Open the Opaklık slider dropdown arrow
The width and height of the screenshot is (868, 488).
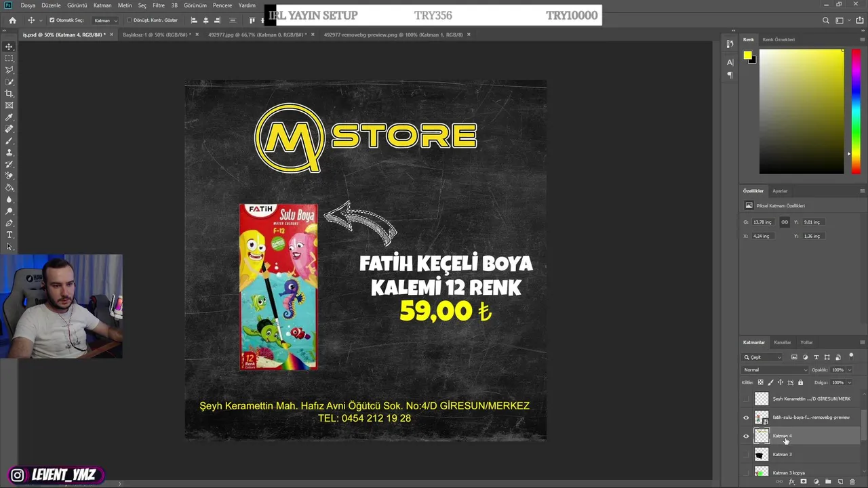click(849, 370)
